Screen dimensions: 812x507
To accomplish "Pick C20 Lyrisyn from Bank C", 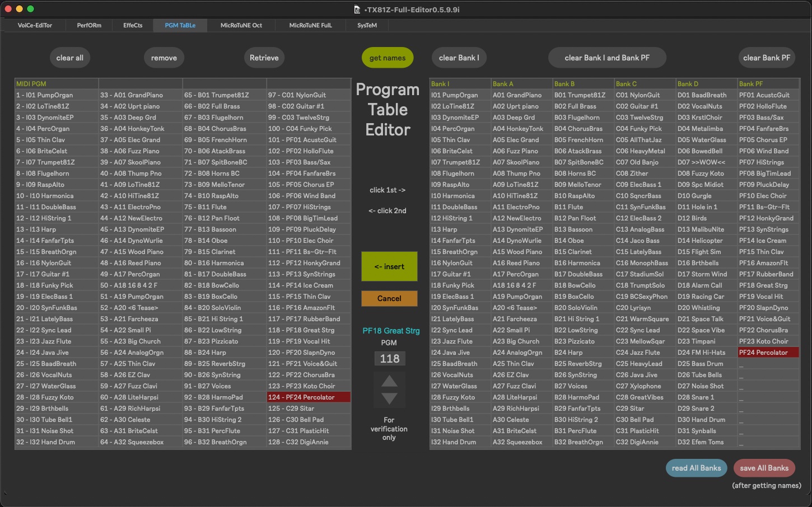I will tap(645, 308).
